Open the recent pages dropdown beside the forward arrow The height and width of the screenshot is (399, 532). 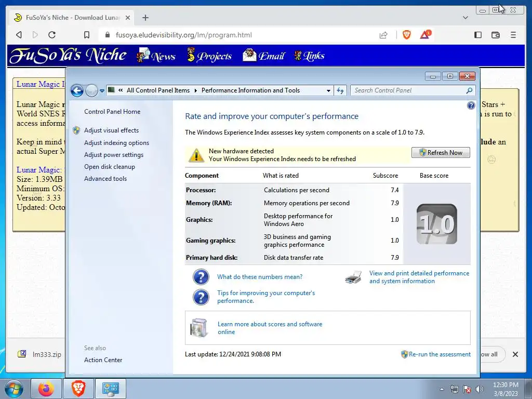(x=102, y=91)
